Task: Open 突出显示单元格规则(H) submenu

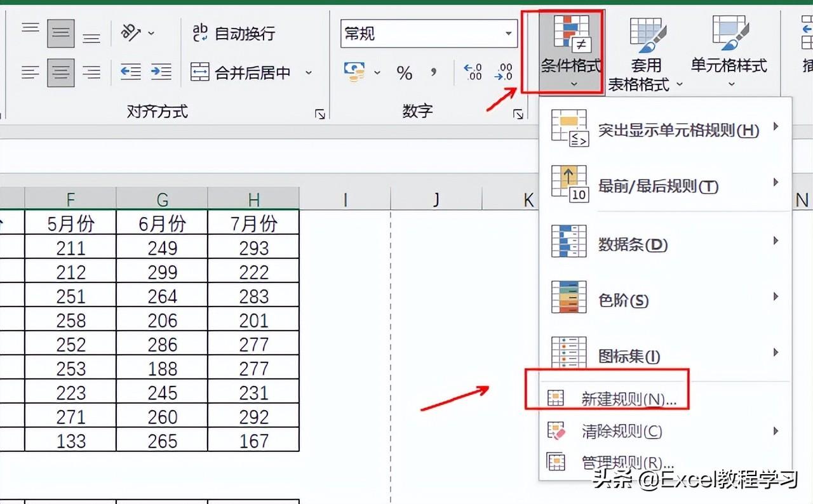Action: click(666, 129)
